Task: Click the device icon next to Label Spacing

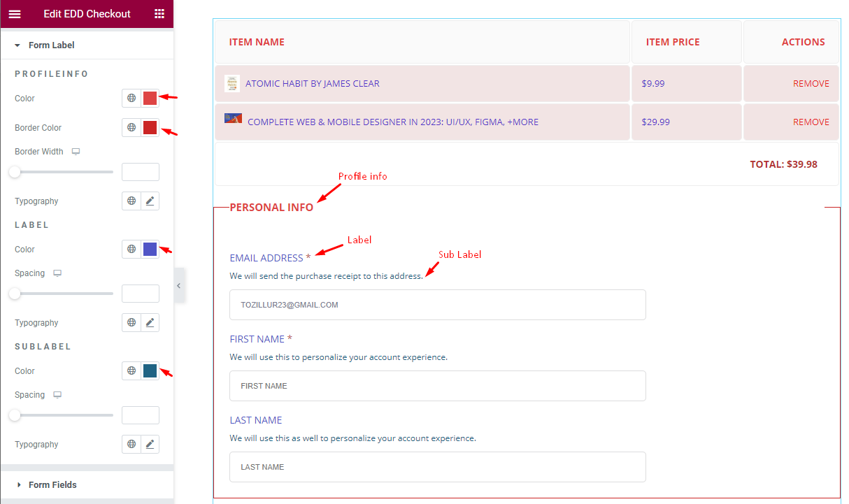Action: tap(57, 273)
